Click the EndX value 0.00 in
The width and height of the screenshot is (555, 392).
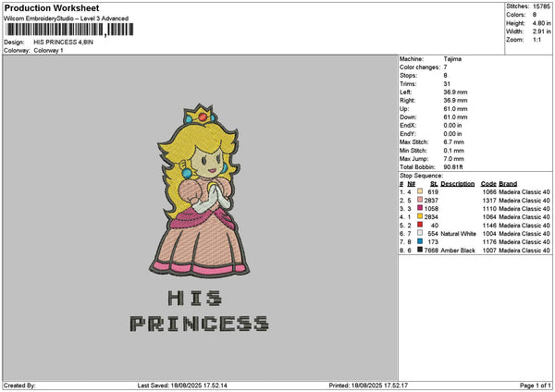pyautogui.click(x=452, y=126)
